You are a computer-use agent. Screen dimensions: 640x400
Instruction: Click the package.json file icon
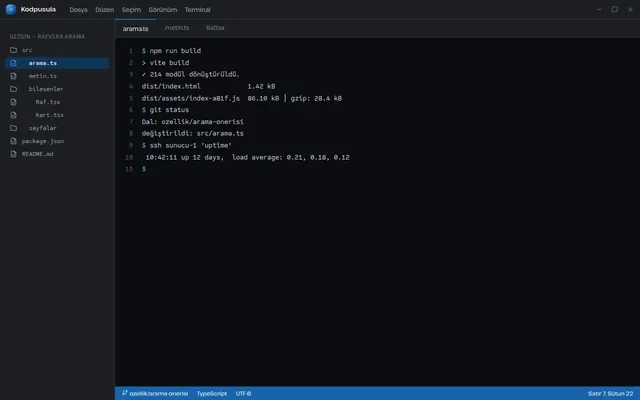click(x=13, y=141)
